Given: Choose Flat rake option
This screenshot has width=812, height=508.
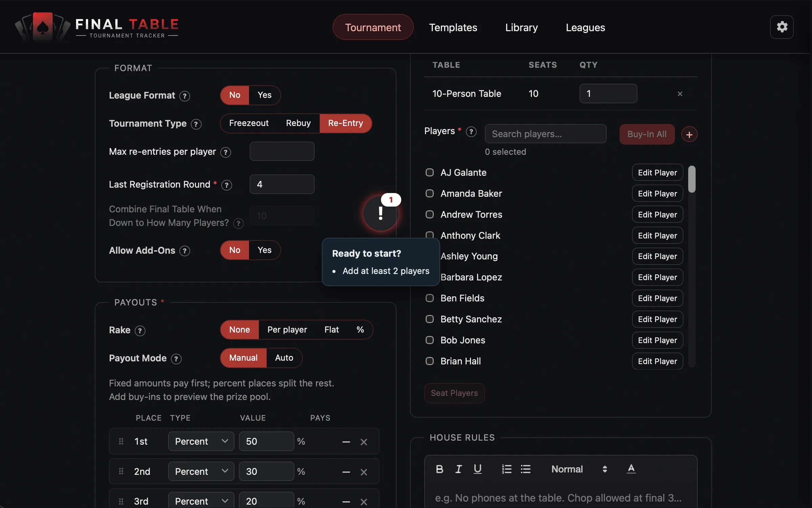Looking at the screenshot, I should point(331,330).
